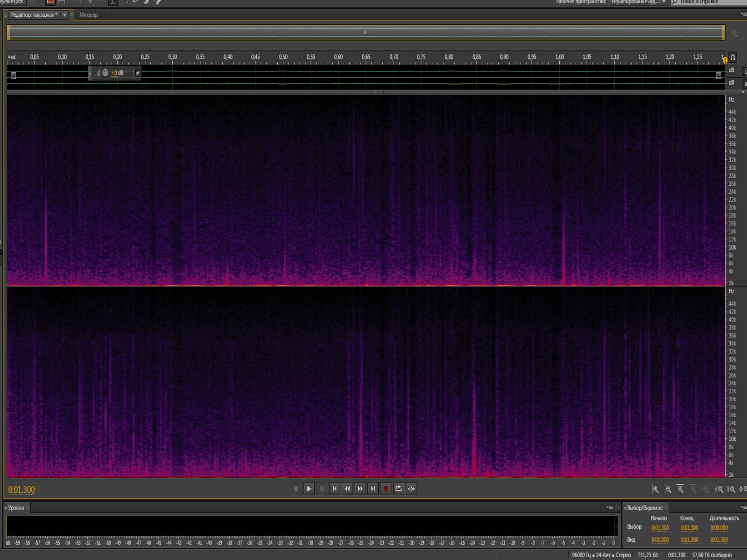
Task: Adjust the +0 dB HUD gain knob
Action: point(106,73)
